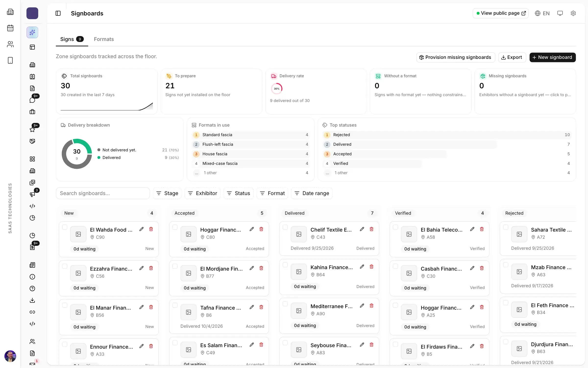This screenshot has height=368, width=588.
Task: Delete the Casbah Finance C30 signboard
Action: pyautogui.click(x=482, y=268)
